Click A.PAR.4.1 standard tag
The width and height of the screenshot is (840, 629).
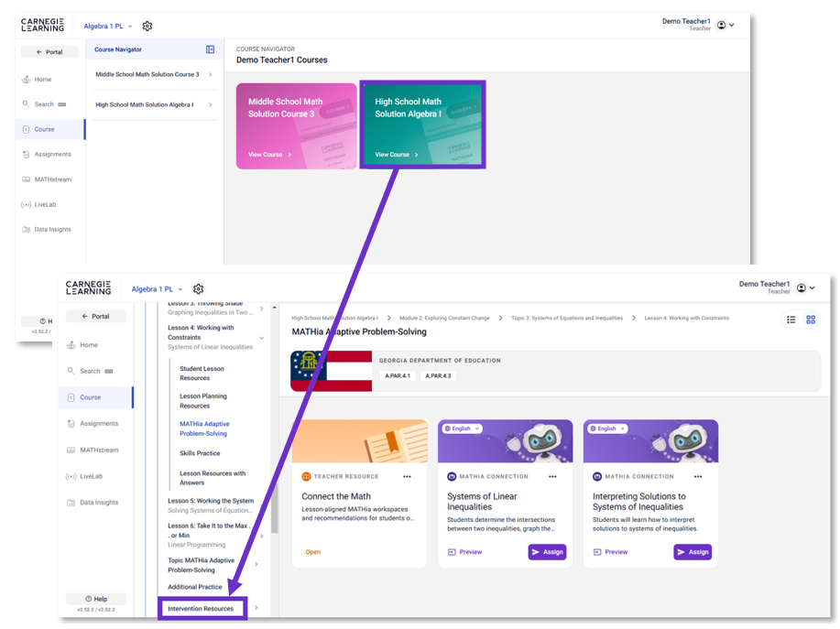coord(397,375)
